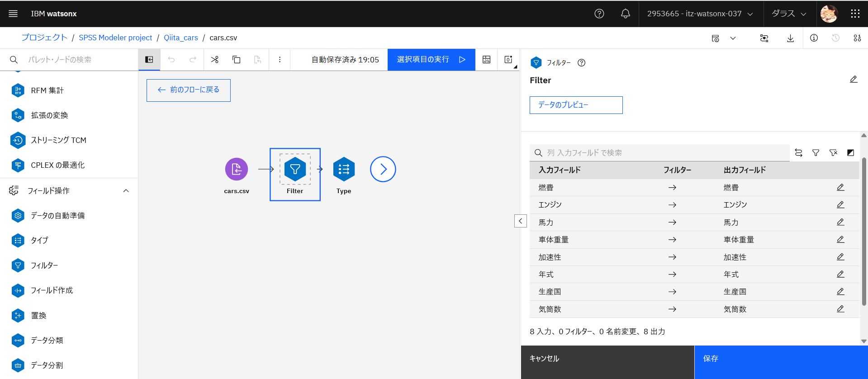This screenshot has width=868, height=379.
Task: Open the information icon in header
Action: tap(814, 38)
